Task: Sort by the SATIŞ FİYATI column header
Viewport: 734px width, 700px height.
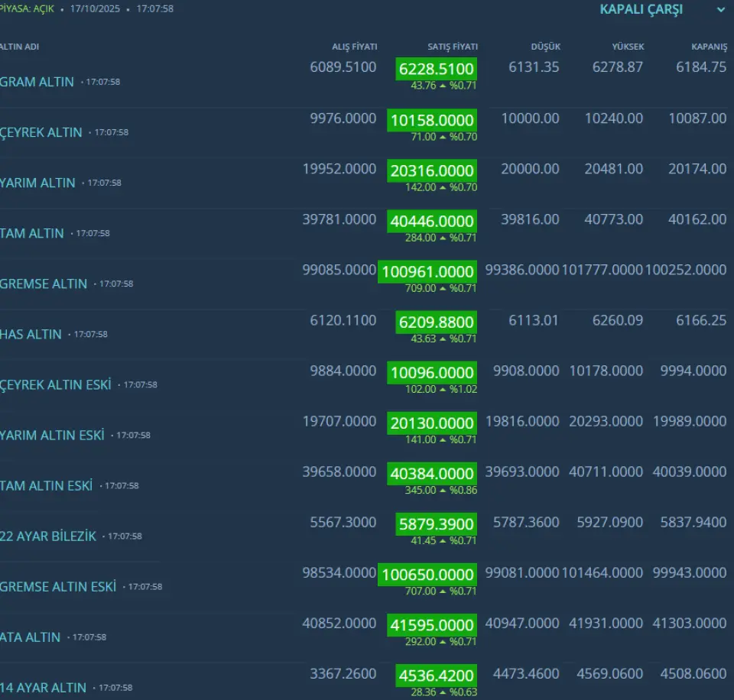Action: (x=453, y=47)
